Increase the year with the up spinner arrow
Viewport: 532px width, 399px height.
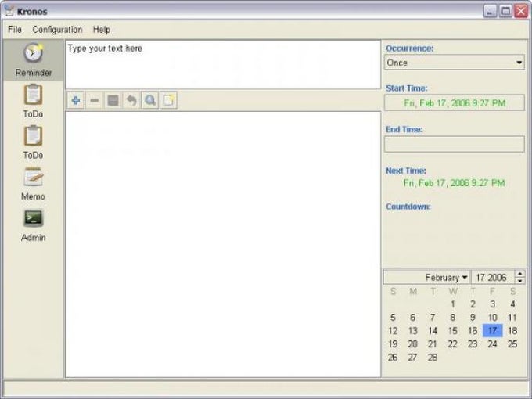coord(519,274)
